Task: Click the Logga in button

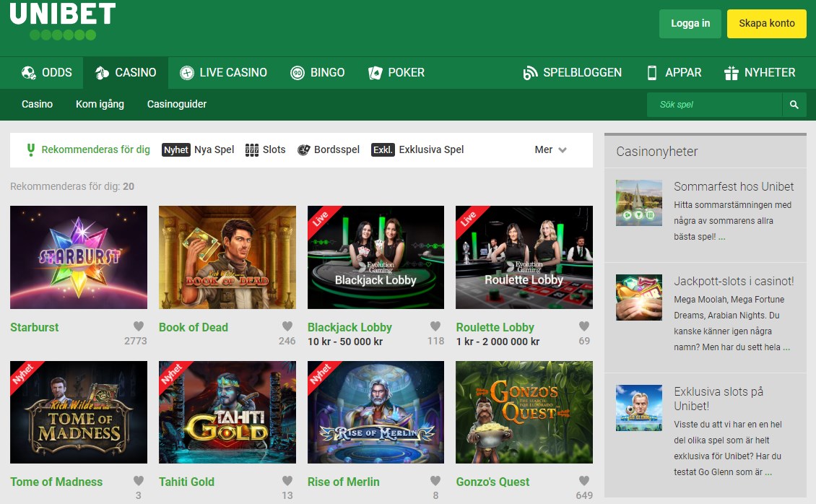Action: (x=690, y=23)
